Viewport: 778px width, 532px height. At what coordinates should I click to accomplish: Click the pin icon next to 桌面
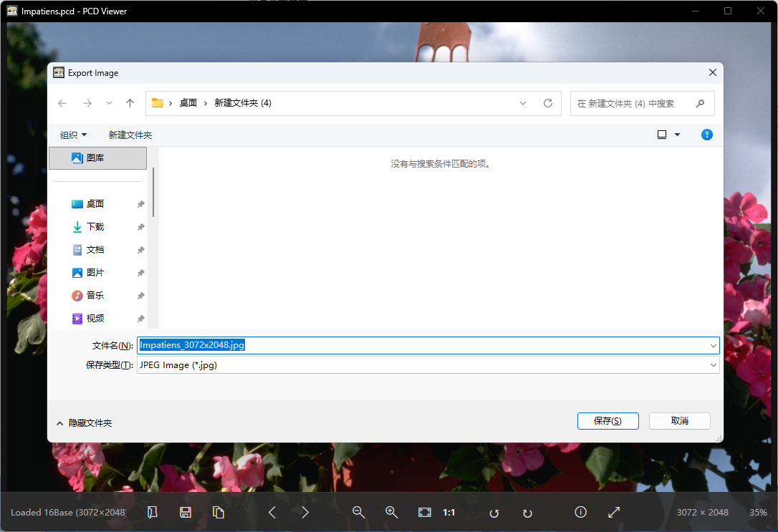point(140,204)
